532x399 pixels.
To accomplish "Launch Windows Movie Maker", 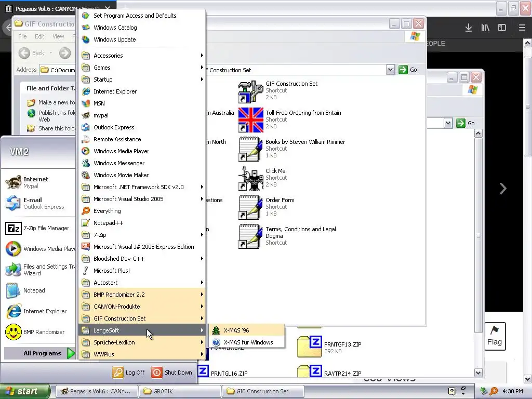I will click(x=142, y=175).
